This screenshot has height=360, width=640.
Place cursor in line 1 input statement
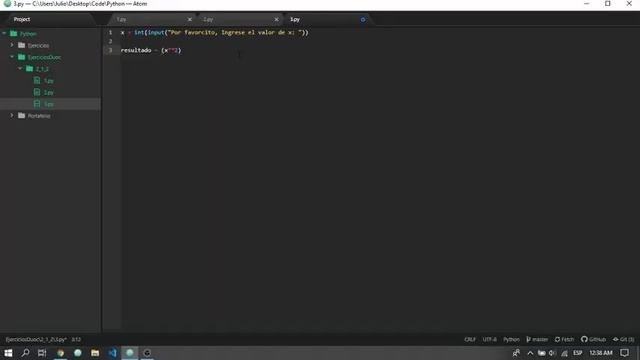[215, 32]
